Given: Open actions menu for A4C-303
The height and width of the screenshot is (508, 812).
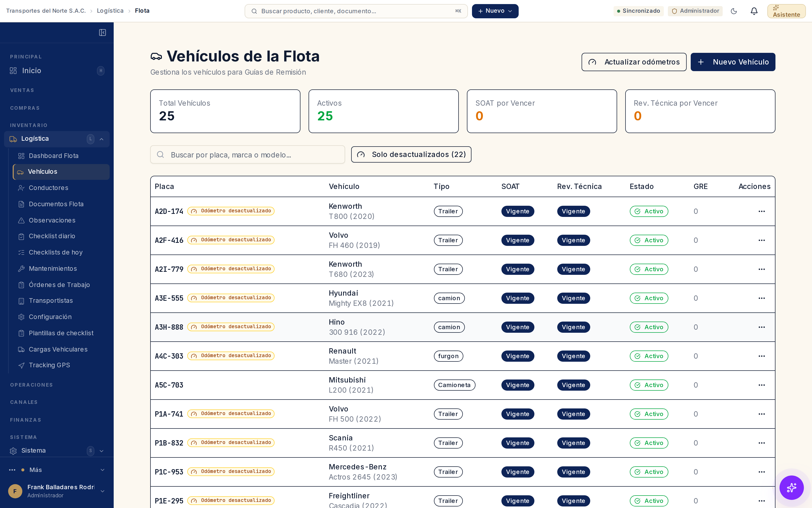Looking at the screenshot, I should 762,356.
